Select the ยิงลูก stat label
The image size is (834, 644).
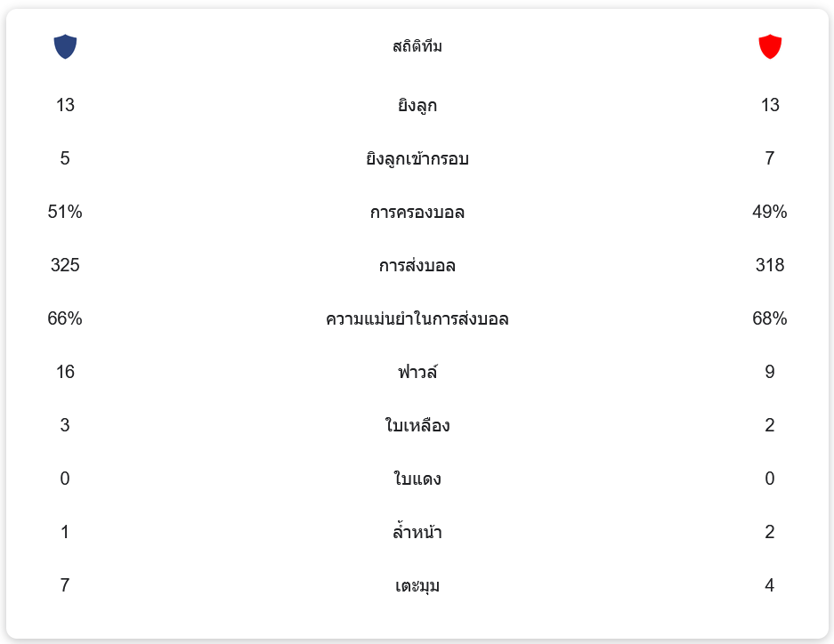(x=417, y=106)
